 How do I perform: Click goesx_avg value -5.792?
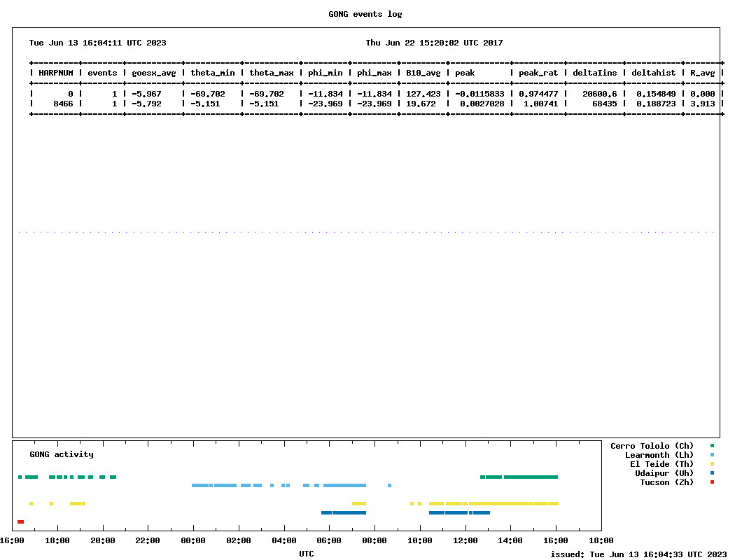(146, 104)
